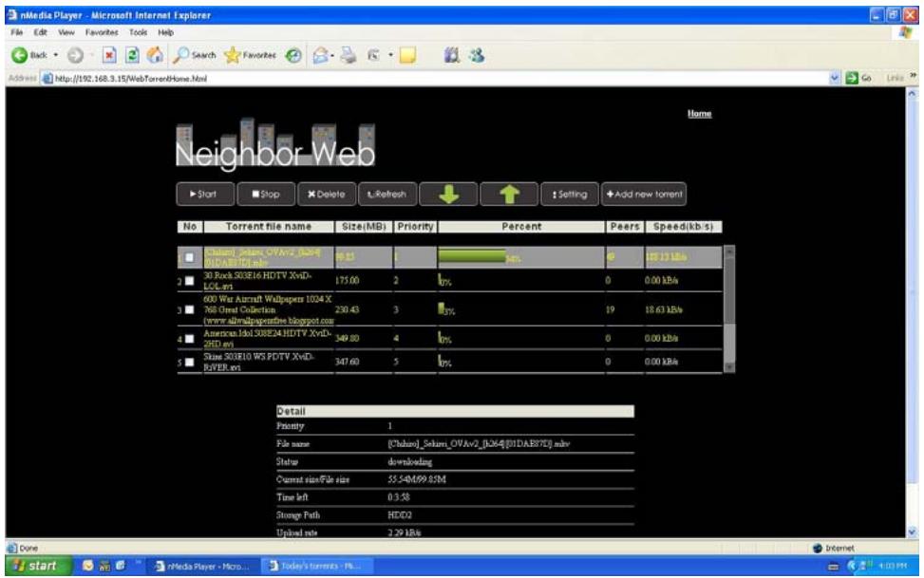Switch to Today's torrents taskbar button
This screenshot has width=924, height=578.
click(x=319, y=566)
